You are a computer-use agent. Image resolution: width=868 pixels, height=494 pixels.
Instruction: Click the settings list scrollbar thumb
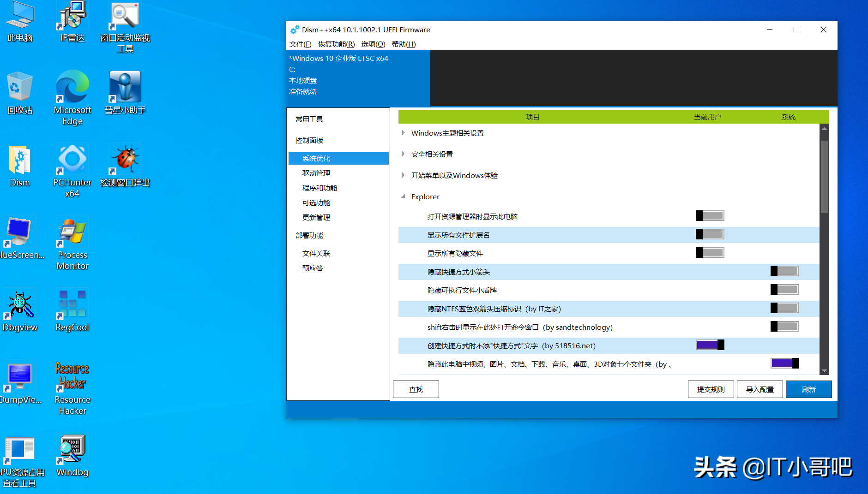824,177
